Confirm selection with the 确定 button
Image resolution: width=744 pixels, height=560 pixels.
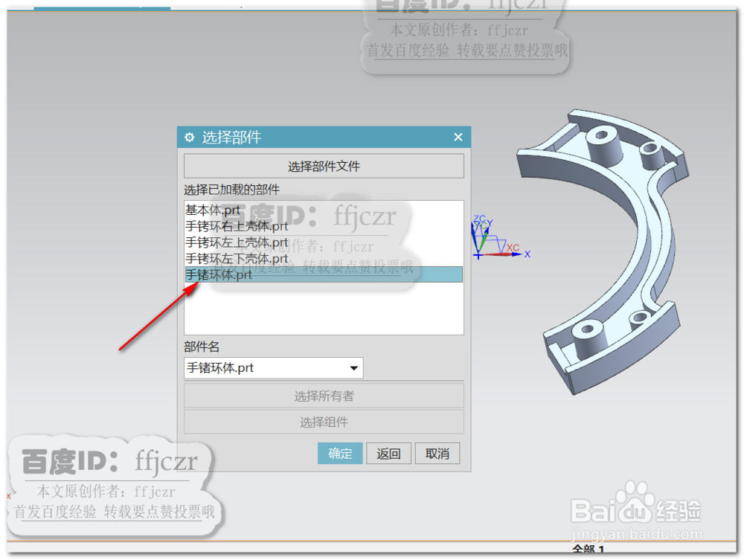click(340, 454)
